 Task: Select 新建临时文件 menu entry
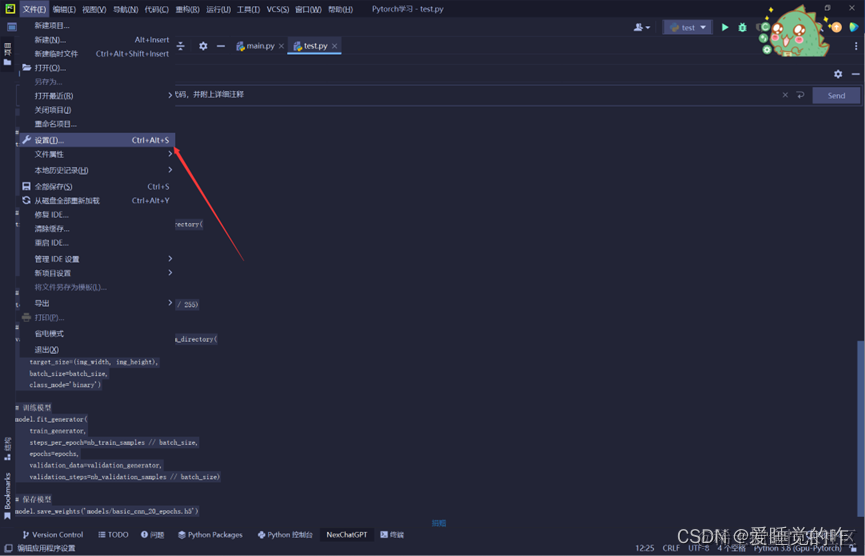97,54
